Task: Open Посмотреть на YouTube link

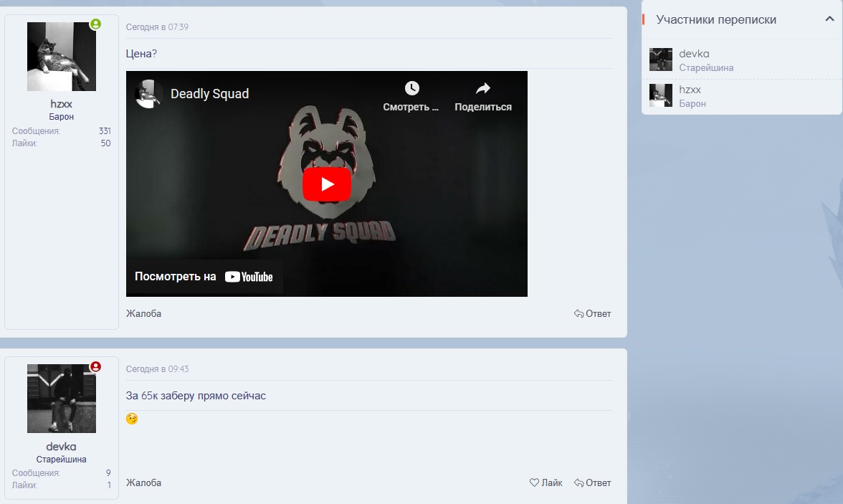Action: point(204,277)
